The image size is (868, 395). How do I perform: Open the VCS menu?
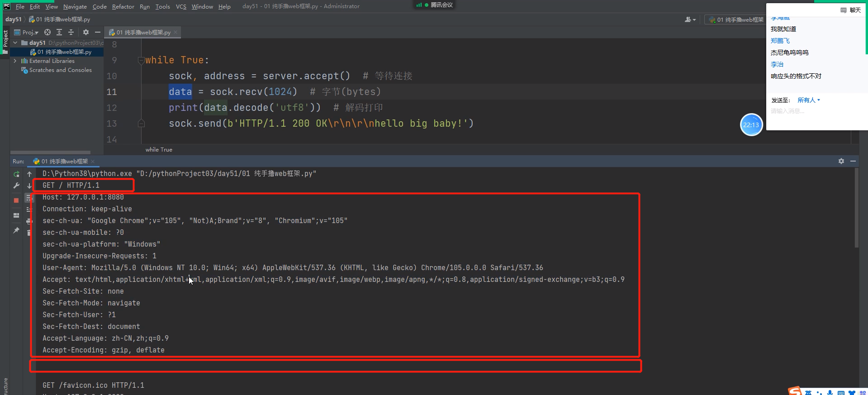181,6
